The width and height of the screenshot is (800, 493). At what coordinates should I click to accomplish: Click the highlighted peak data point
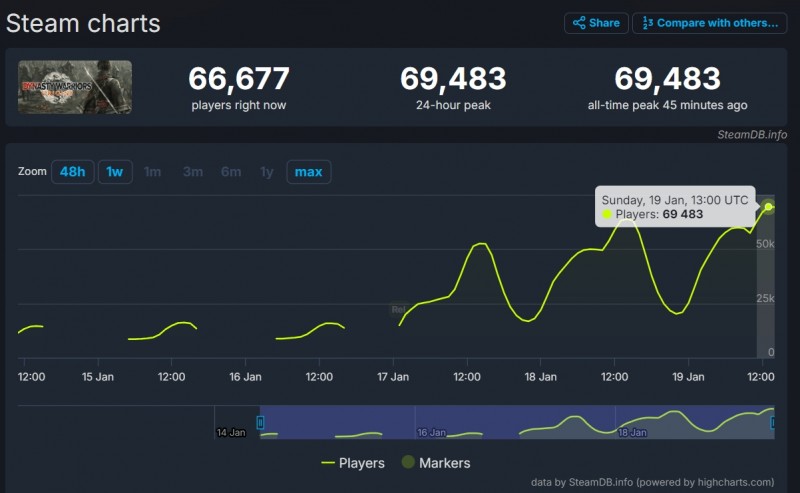pos(768,207)
